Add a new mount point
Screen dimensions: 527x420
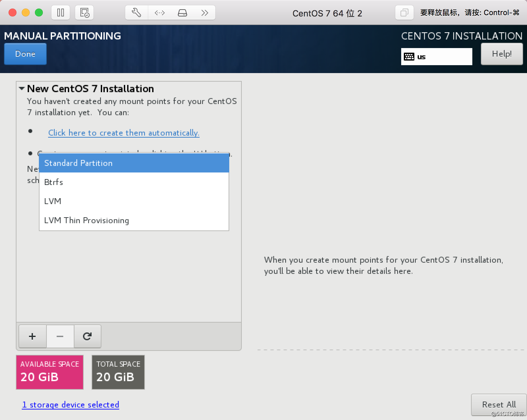click(x=32, y=336)
